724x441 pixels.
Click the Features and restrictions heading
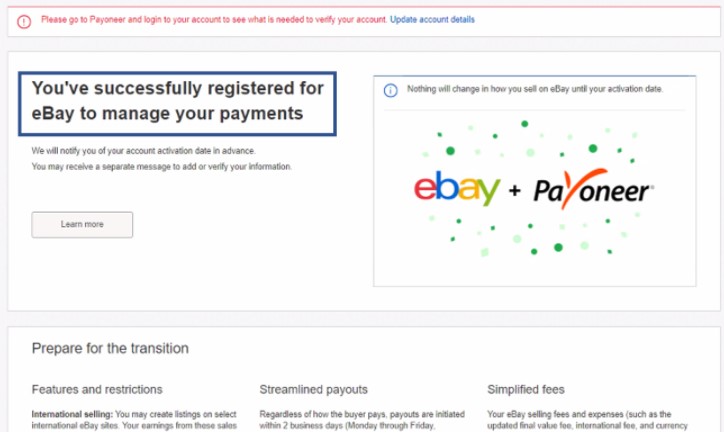(97, 389)
